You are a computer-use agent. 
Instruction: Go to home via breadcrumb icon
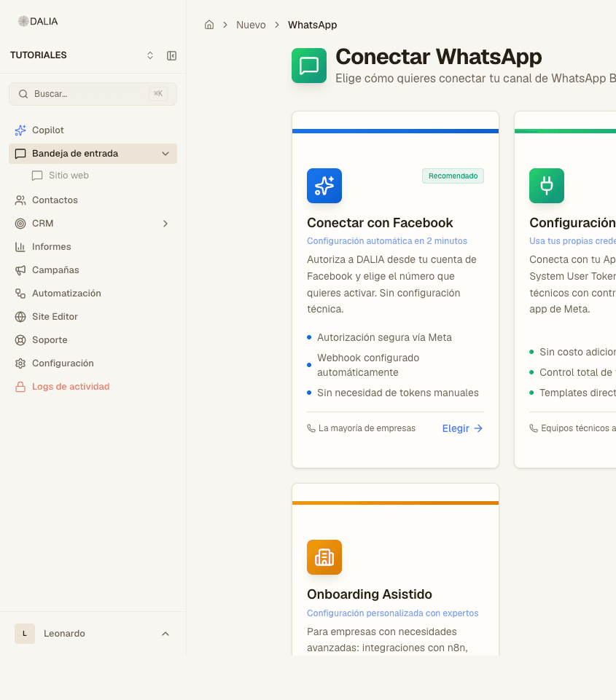pos(209,25)
